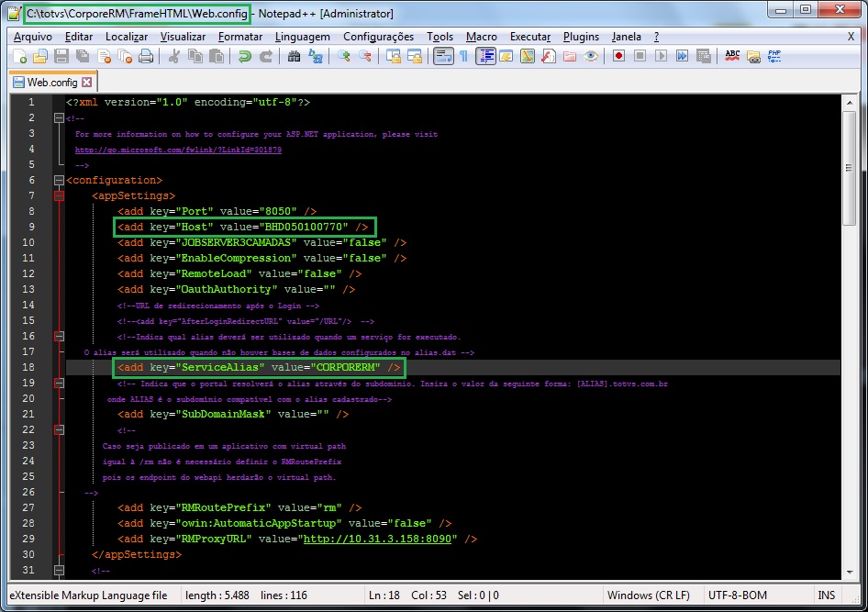Click the Paste clipboard icon
Screen dimensions: 868x612
point(217,56)
